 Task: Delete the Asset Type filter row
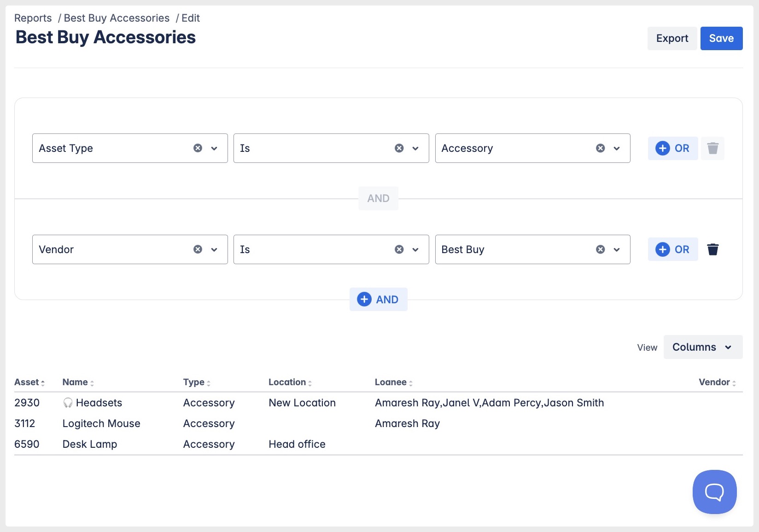tap(712, 148)
